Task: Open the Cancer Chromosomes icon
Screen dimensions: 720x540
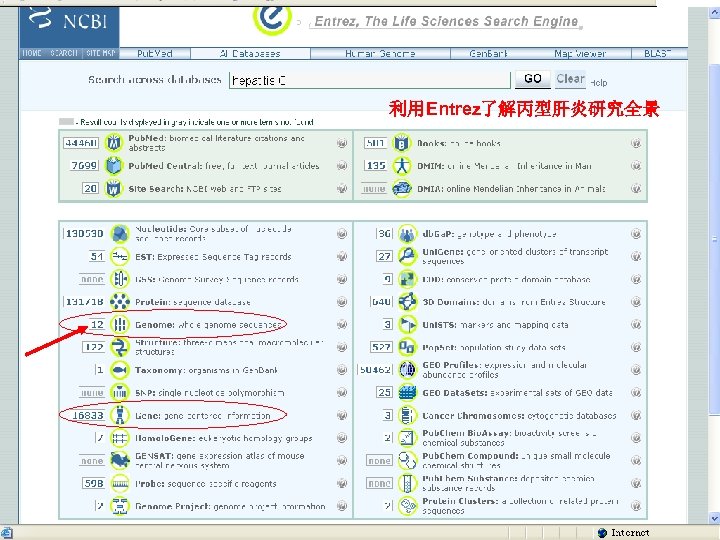Action: 407,415
